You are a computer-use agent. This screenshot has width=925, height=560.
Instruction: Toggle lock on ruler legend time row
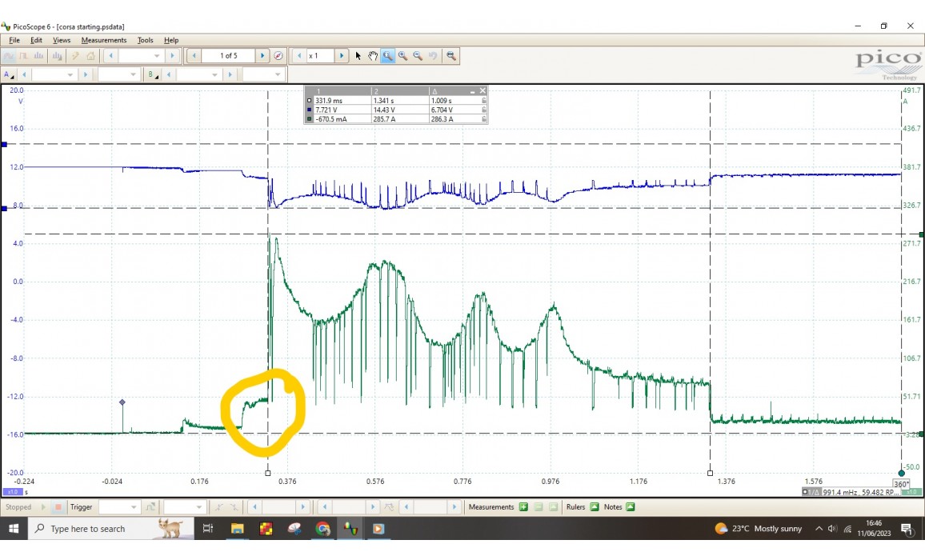483,102
